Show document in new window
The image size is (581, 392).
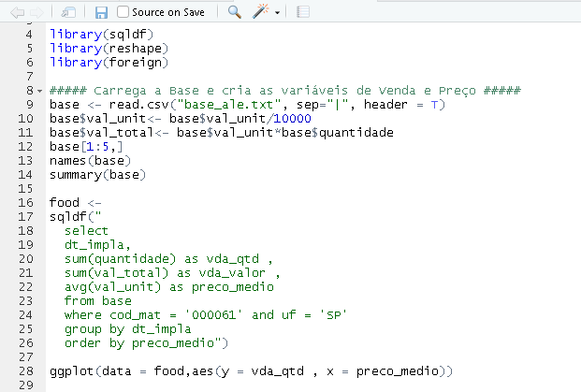pyautogui.click(x=69, y=12)
